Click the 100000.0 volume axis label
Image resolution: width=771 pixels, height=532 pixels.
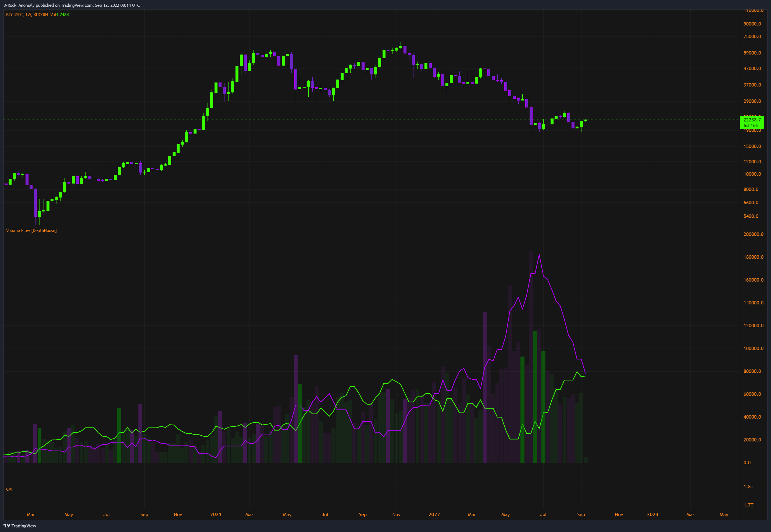(x=754, y=348)
